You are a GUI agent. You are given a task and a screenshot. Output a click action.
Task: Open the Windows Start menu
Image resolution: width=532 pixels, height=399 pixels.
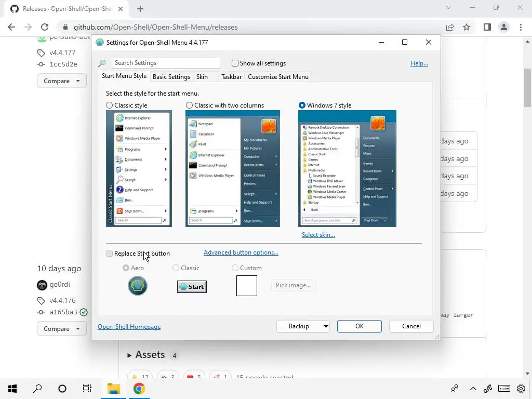point(12,389)
